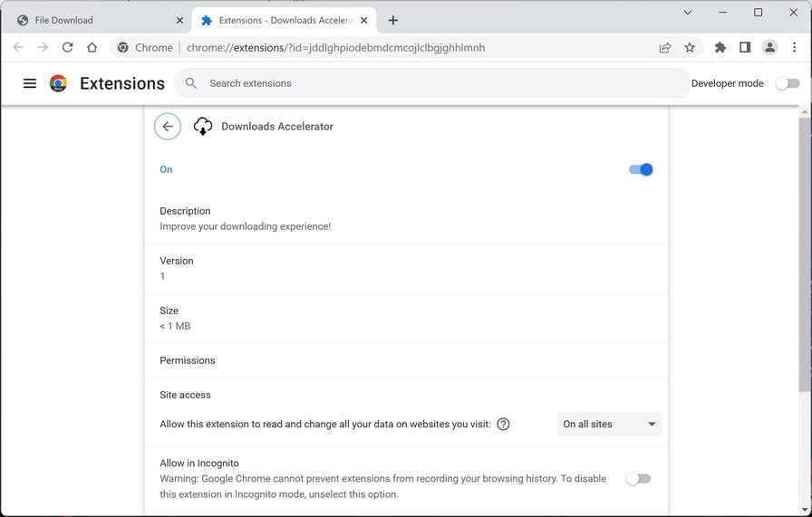The width and height of the screenshot is (812, 517).
Task: Open the Extensions main menu hamburger
Action: [30, 83]
